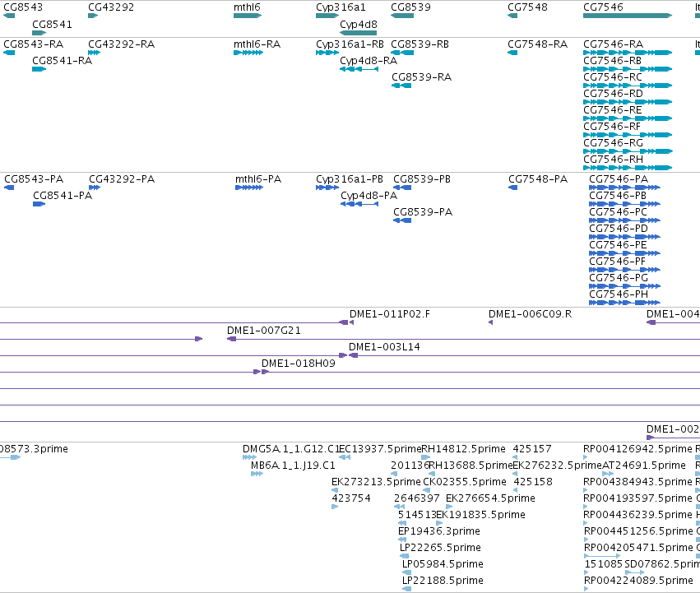
Task: Click the CG8541 gene arrow
Action: [39, 33]
